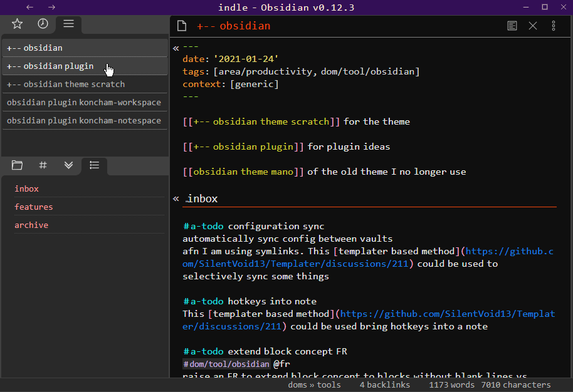Open the recent files clock tab

click(x=43, y=24)
